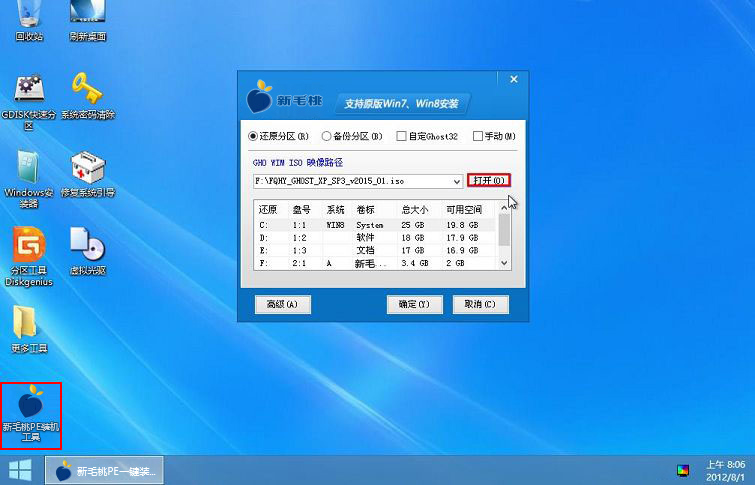This screenshot has width=755, height=485.
Task: Confirm with the 确定(Y) button
Action: click(x=415, y=304)
